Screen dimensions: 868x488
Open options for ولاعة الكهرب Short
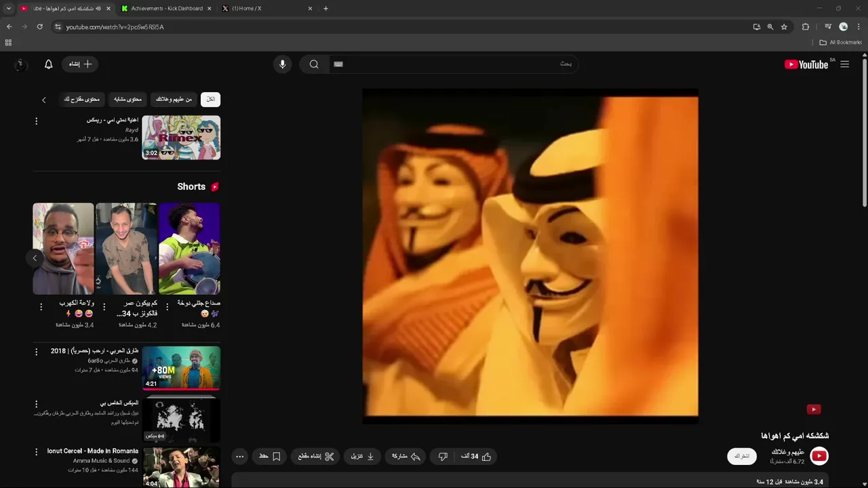41,307
